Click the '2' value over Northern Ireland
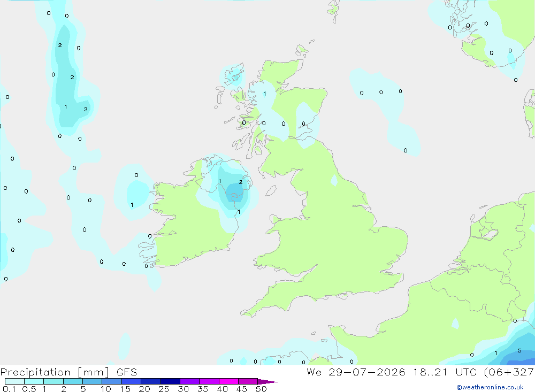 (241, 182)
